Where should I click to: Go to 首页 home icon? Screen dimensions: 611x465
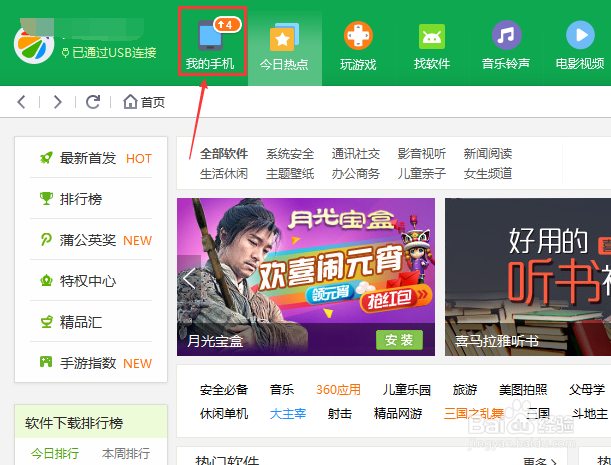(130, 102)
